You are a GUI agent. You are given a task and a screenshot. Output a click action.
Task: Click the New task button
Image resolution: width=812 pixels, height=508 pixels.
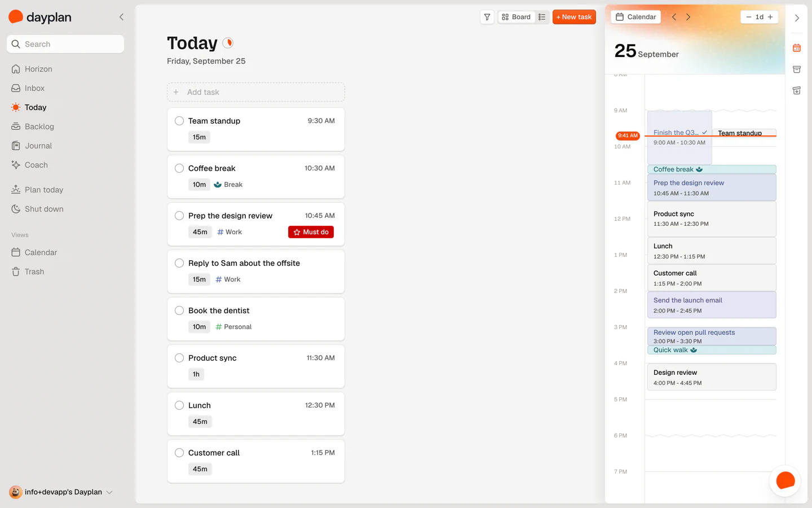point(574,17)
